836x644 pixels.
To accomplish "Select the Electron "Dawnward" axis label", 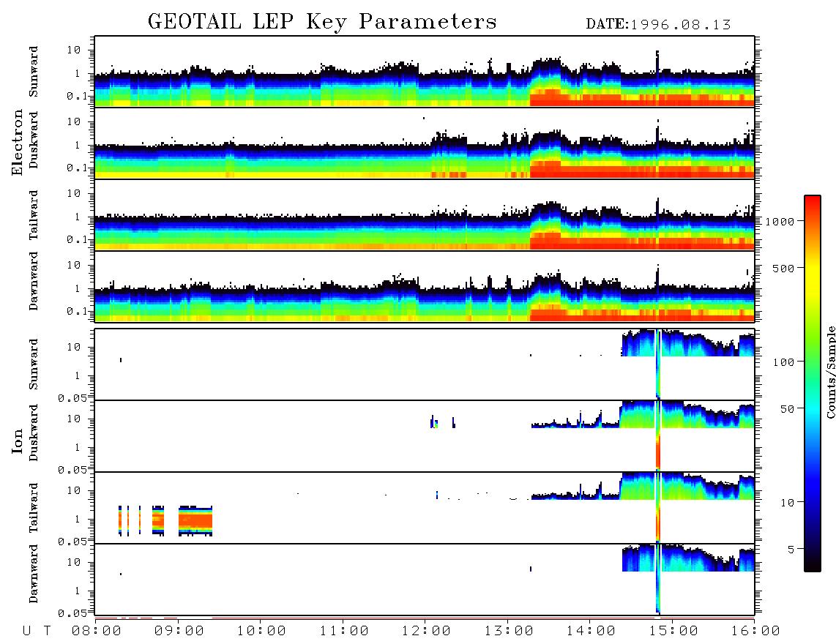I will (34, 282).
